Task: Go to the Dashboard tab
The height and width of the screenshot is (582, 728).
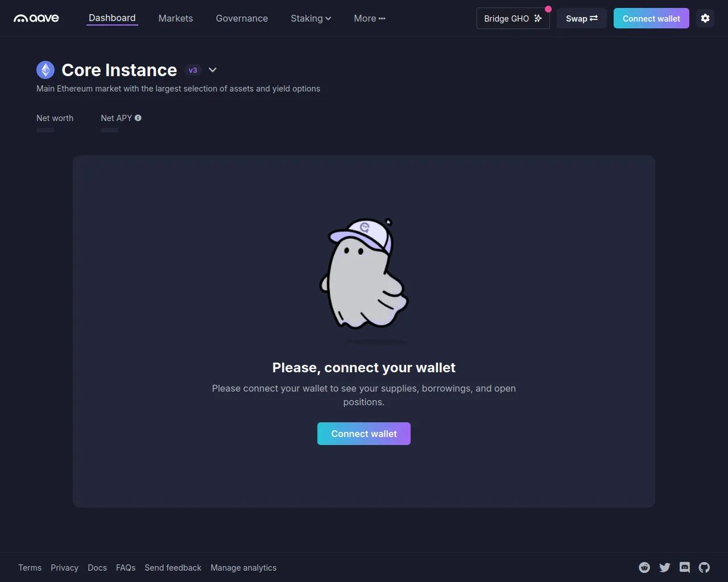Action: (112, 18)
